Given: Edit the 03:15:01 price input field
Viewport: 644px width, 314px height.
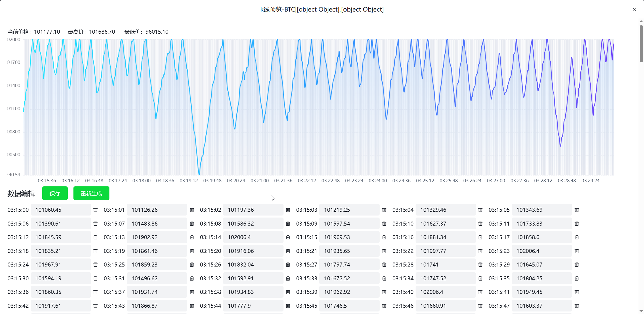Looking at the screenshot, I should tap(156, 210).
